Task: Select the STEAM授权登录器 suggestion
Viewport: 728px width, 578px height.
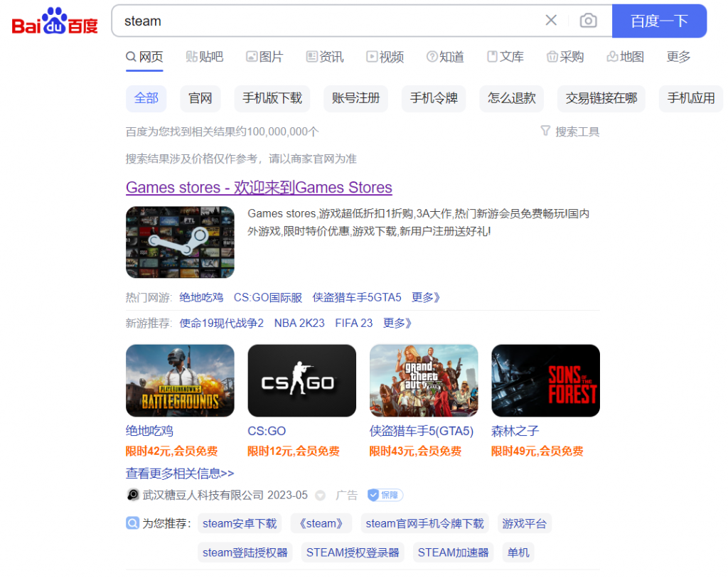Action: click(x=353, y=552)
